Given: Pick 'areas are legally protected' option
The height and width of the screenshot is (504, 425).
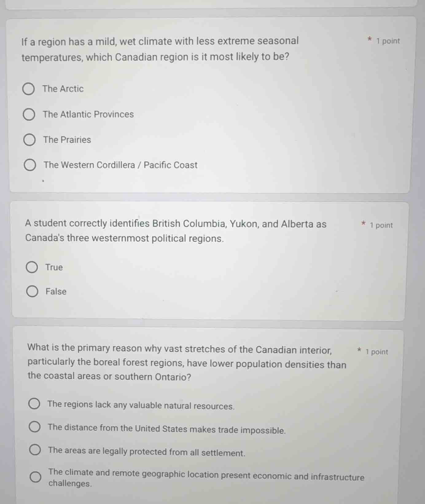Looking at the screenshot, I should [x=35, y=450].
